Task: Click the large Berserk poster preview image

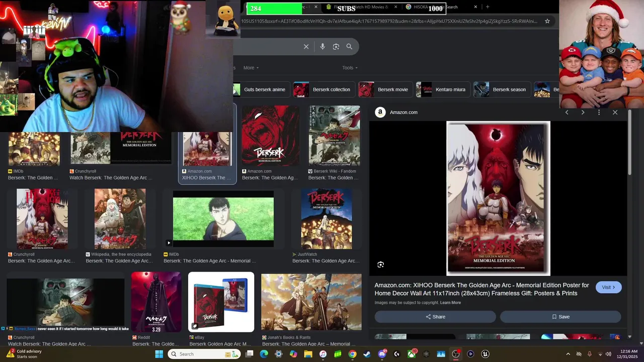Action: click(x=498, y=198)
